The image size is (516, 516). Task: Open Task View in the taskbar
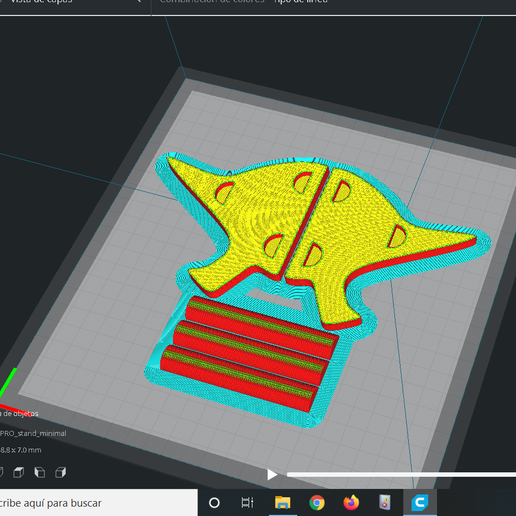coord(247,503)
